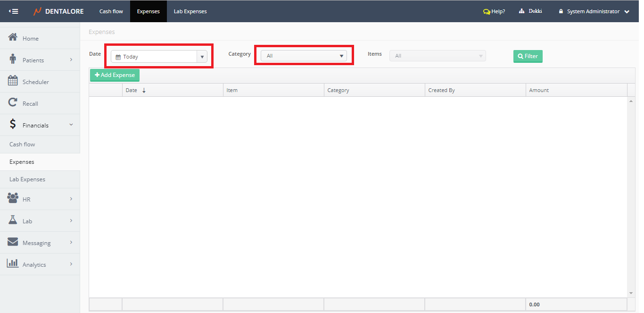
Task: Click the Financials dollar sign icon
Action: [x=13, y=125]
